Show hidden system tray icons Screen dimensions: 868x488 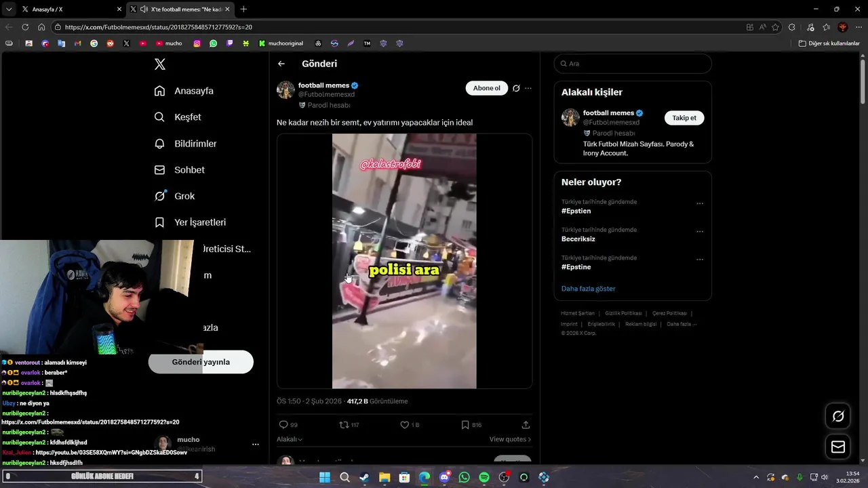(x=755, y=477)
